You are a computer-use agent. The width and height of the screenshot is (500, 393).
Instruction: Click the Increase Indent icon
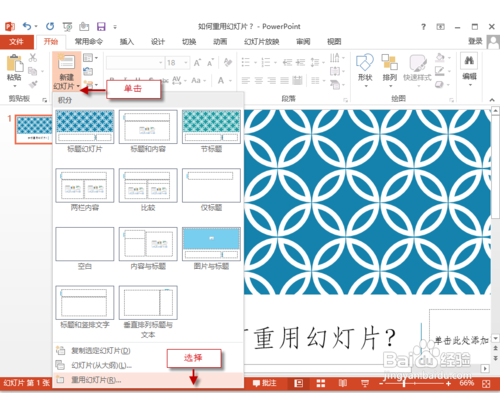click(x=300, y=62)
